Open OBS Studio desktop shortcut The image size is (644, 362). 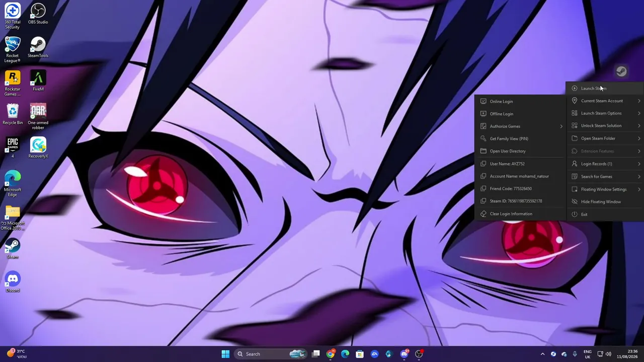(x=38, y=14)
